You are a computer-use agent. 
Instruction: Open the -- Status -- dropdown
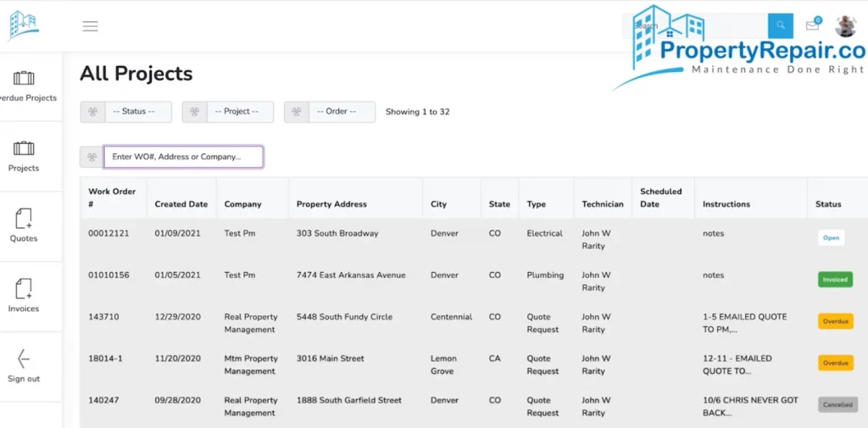point(138,112)
